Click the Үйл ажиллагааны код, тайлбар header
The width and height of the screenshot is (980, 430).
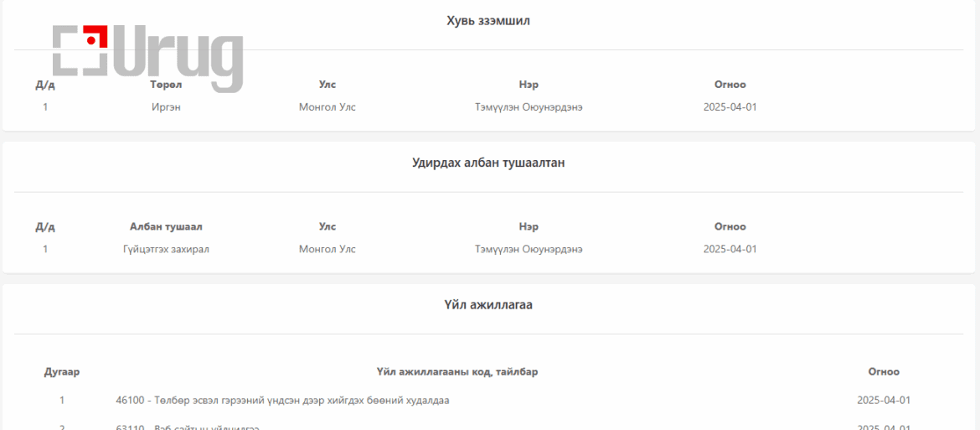[457, 372]
